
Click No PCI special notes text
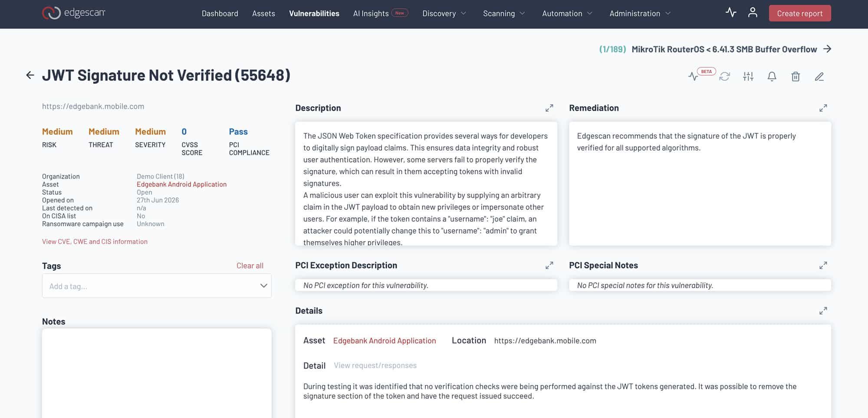point(645,285)
